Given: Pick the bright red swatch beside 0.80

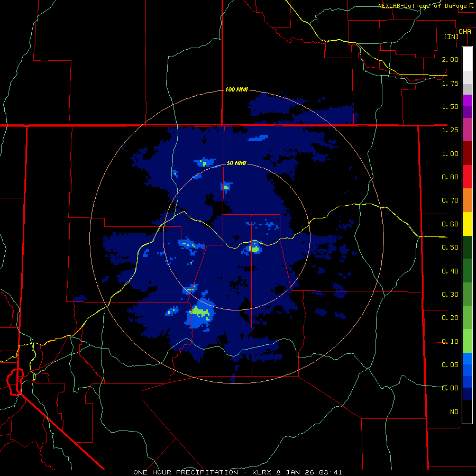Looking at the screenshot, I should click(467, 177).
